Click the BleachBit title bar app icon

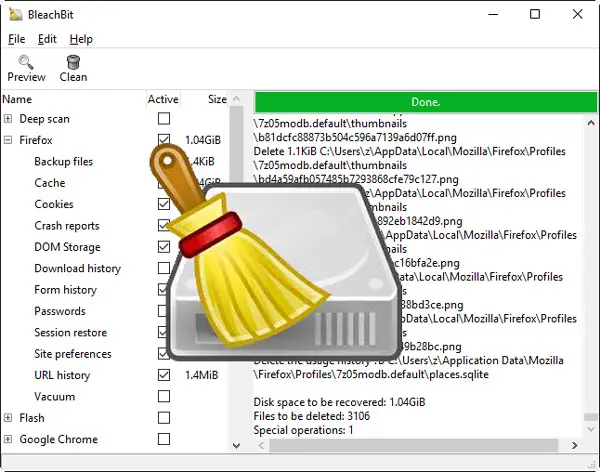pos(16,14)
